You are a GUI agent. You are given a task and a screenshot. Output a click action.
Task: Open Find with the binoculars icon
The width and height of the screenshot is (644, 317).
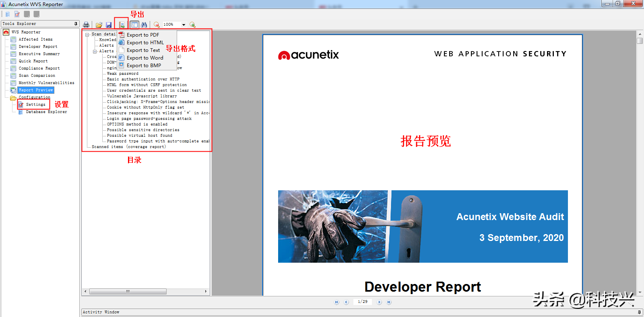coord(144,25)
